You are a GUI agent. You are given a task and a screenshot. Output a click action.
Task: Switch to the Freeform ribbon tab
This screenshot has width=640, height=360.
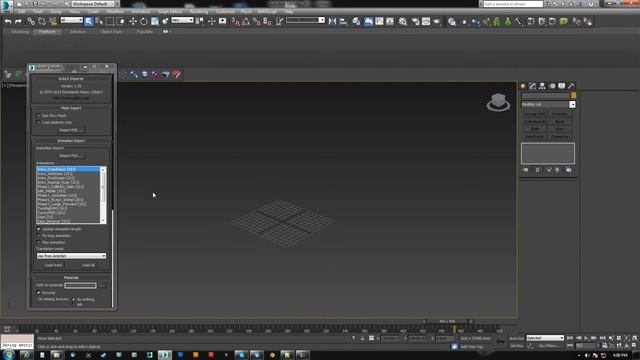click(x=47, y=31)
